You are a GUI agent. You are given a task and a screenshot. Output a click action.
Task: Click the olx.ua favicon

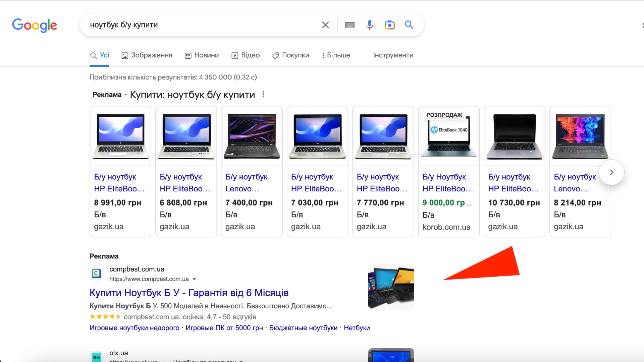(x=96, y=357)
